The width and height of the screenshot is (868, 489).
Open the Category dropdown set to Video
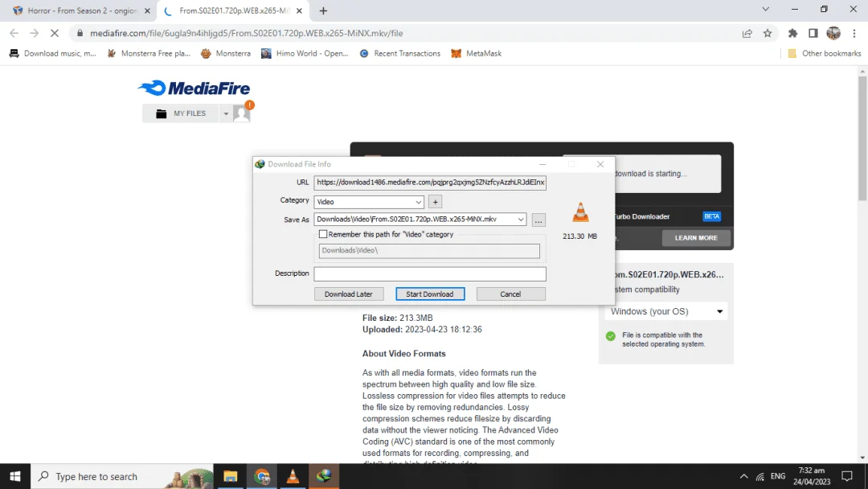point(369,202)
